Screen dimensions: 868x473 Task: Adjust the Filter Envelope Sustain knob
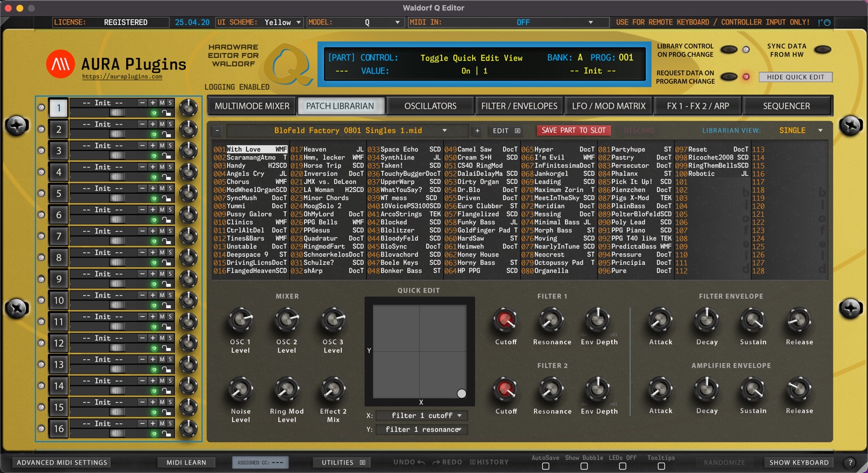click(x=752, y=320)
